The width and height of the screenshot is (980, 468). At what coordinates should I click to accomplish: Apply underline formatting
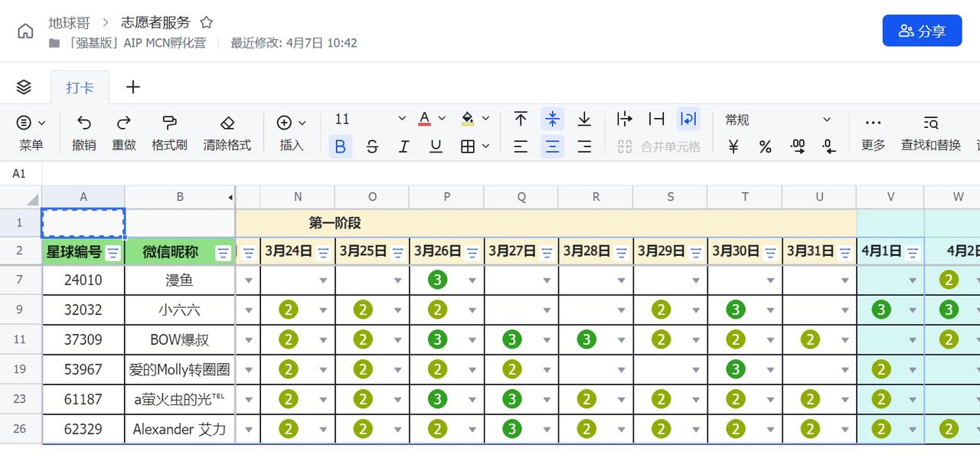pyautogui.click(x=436, y=146)
